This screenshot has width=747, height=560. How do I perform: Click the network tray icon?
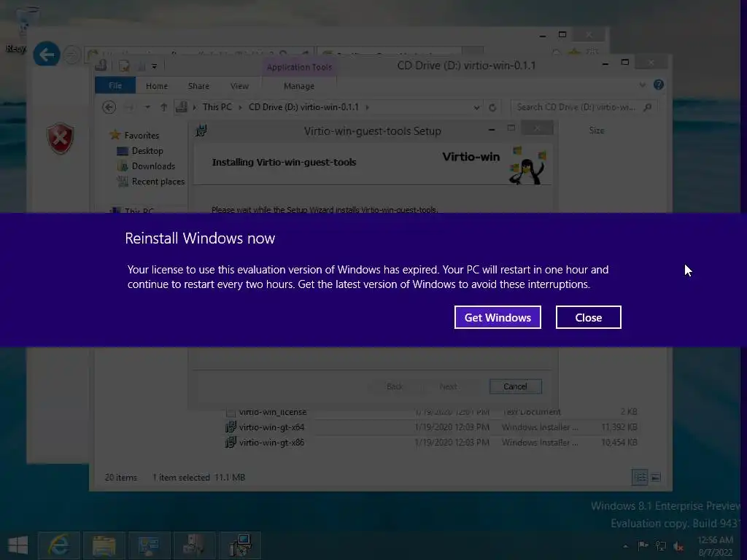(661, 545)
